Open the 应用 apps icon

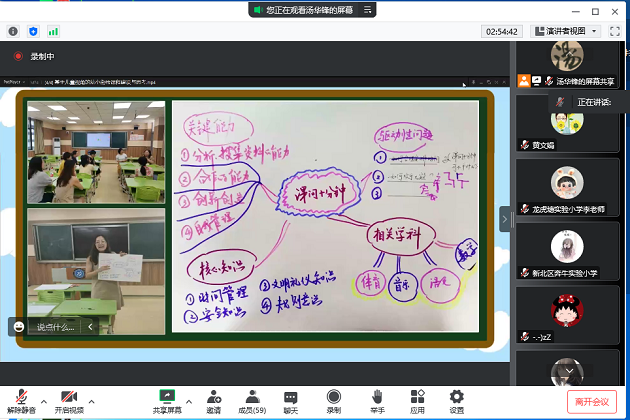pyautogui.click(x=417, y=401)
